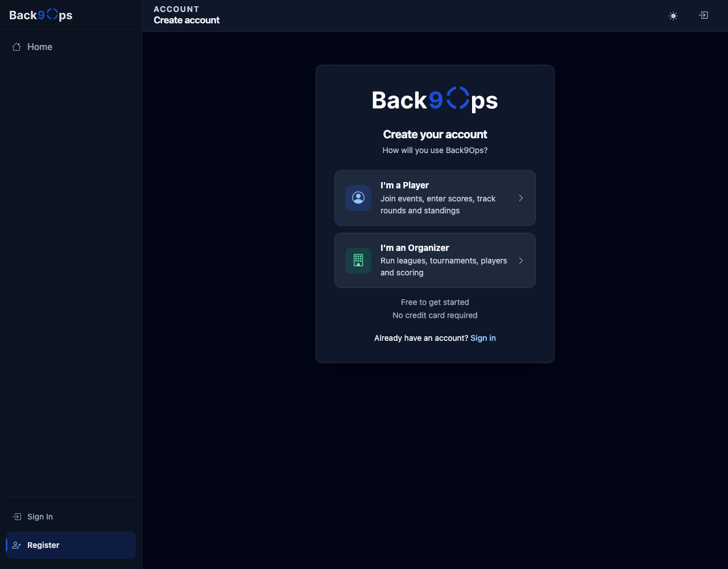Click the "Create account" page title in header
This screenshot has height=569, width=728.
pyautogui.click(x=187, y=20)
